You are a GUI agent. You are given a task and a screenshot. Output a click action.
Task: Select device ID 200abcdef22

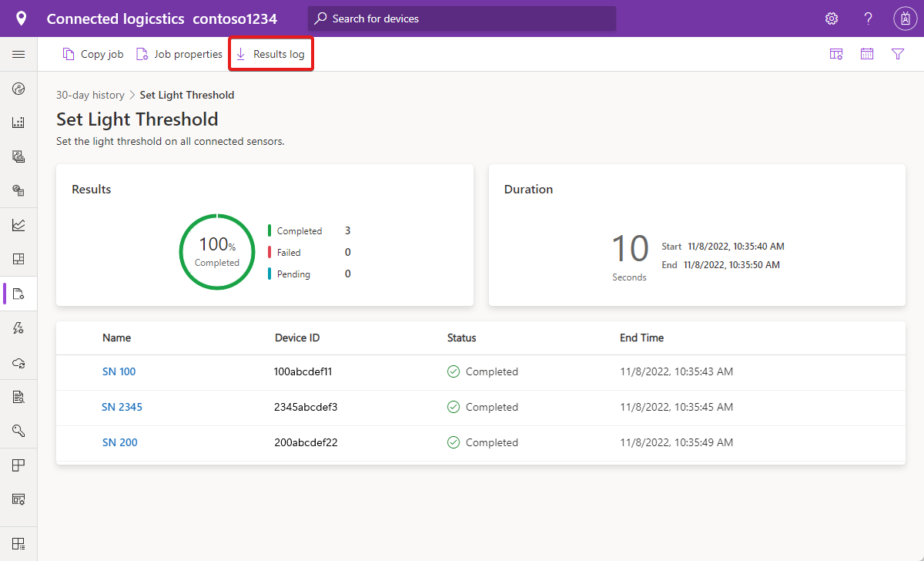[x=306, y=442]
